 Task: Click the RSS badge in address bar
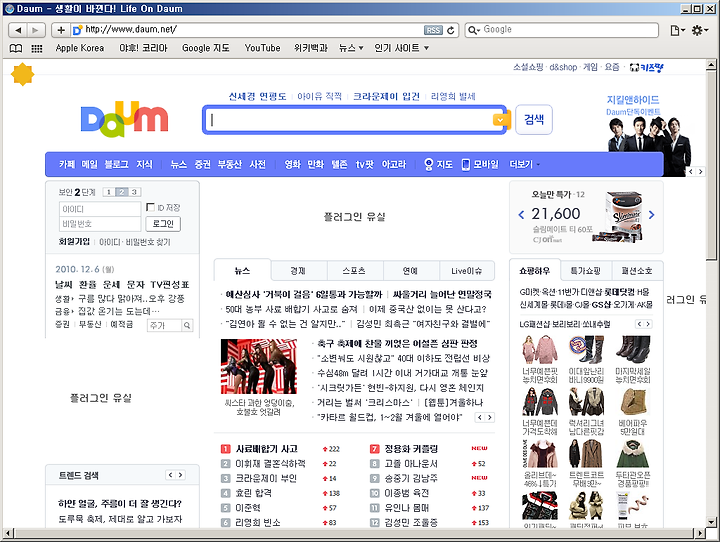click(433, 30)
